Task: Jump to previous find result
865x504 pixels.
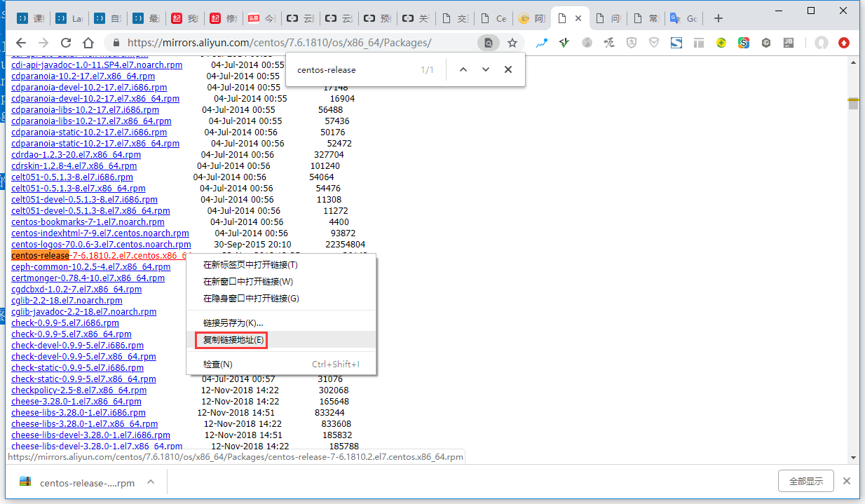Action: click(463, 69)
